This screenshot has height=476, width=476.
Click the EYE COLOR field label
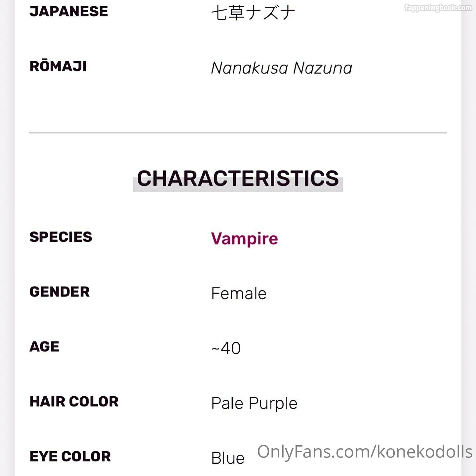pyautogui.click(x=70, y=456)
